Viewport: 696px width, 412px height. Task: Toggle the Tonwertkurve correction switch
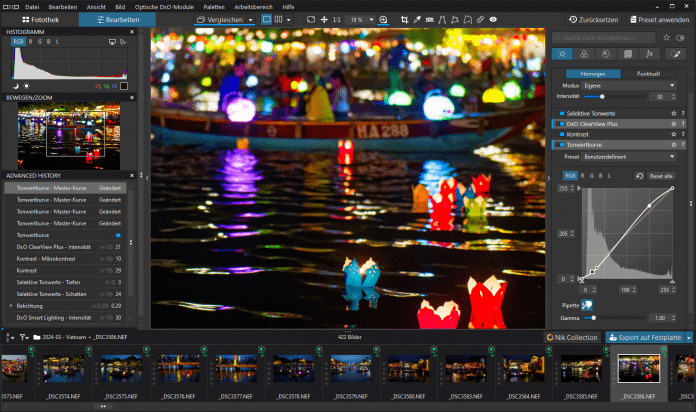562,145
